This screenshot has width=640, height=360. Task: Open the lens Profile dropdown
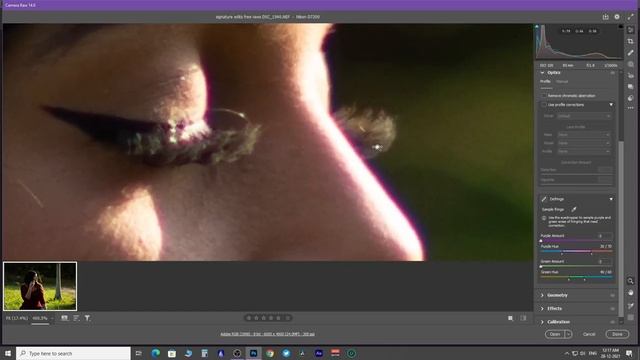pyautogui.click(x=584, y=151)
